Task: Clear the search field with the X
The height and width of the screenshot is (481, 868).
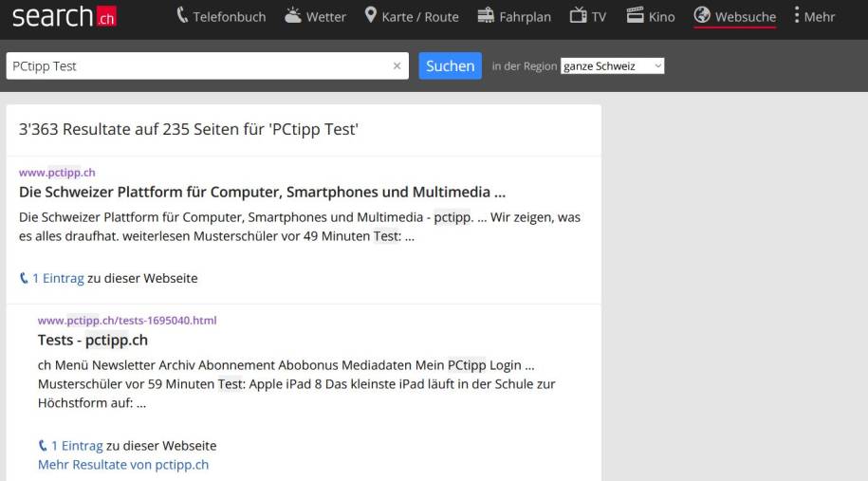Action: (397, 65)
